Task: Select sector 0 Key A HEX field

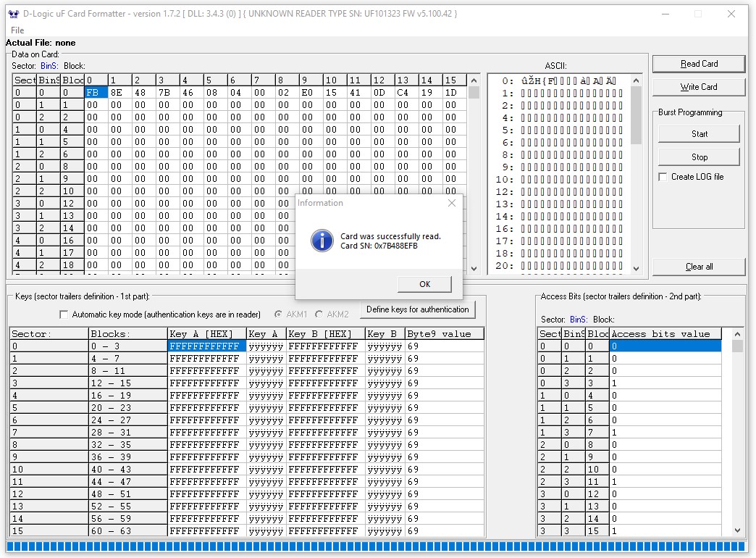Action: [207, 346]
